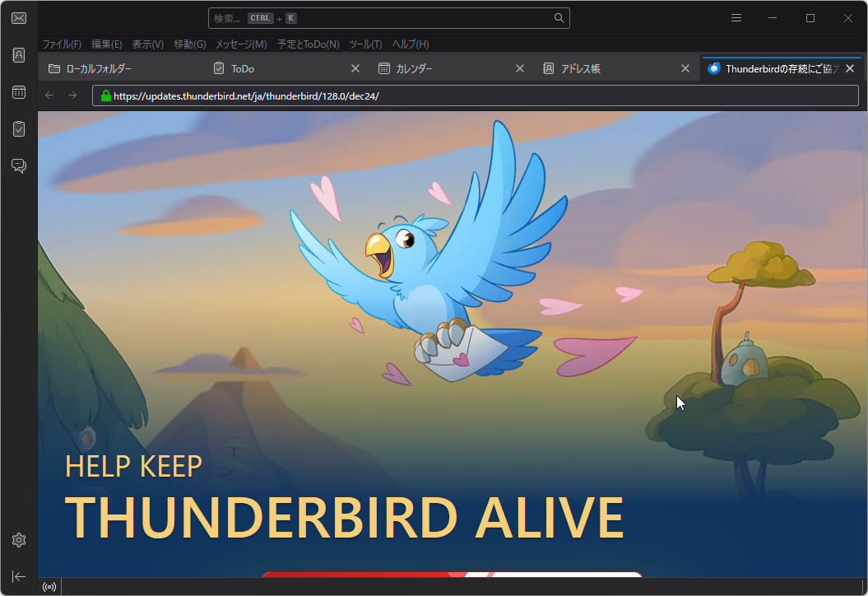Click the green secure lock icon
868x596 pixels.
(106, 95)
